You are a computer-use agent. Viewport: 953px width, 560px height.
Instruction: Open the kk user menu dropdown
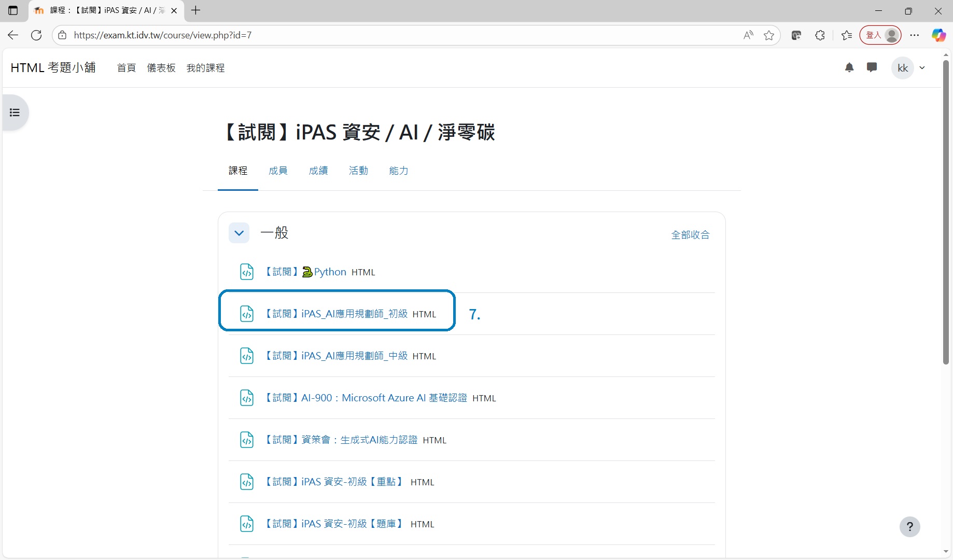(910, 68)
